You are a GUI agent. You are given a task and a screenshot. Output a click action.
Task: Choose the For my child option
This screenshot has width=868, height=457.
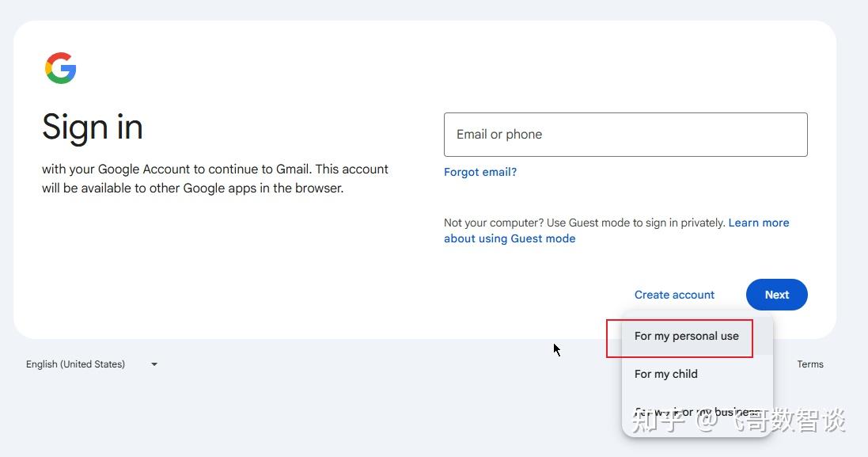click(665, 374)
